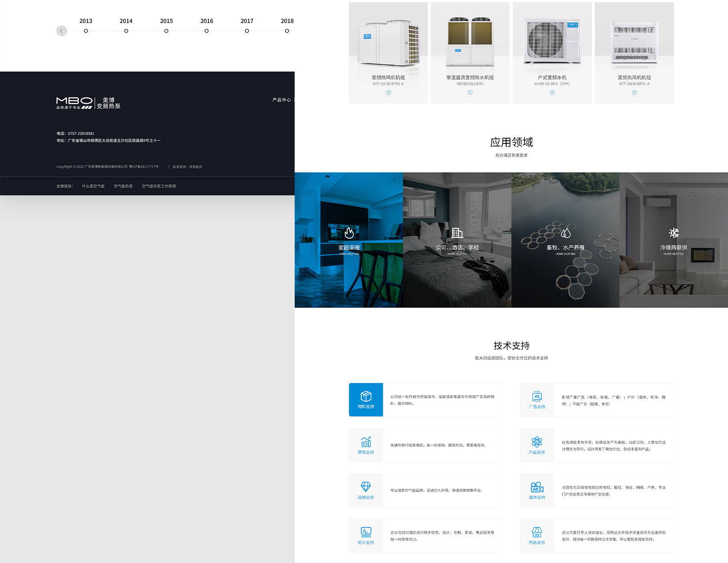This screenshot has width=728, height=563.
Task: Click the 家庭采暖 flame icon
Action: pos(349,233)
